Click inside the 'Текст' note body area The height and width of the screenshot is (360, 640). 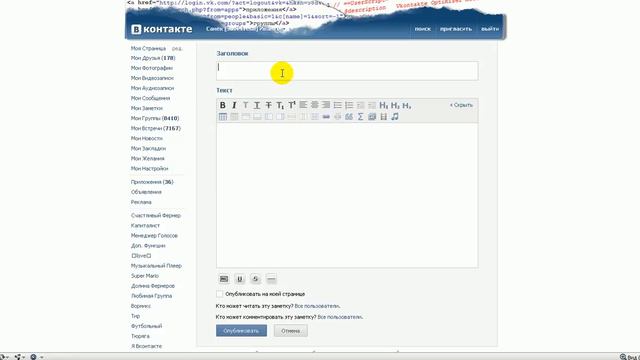point(347,196)
